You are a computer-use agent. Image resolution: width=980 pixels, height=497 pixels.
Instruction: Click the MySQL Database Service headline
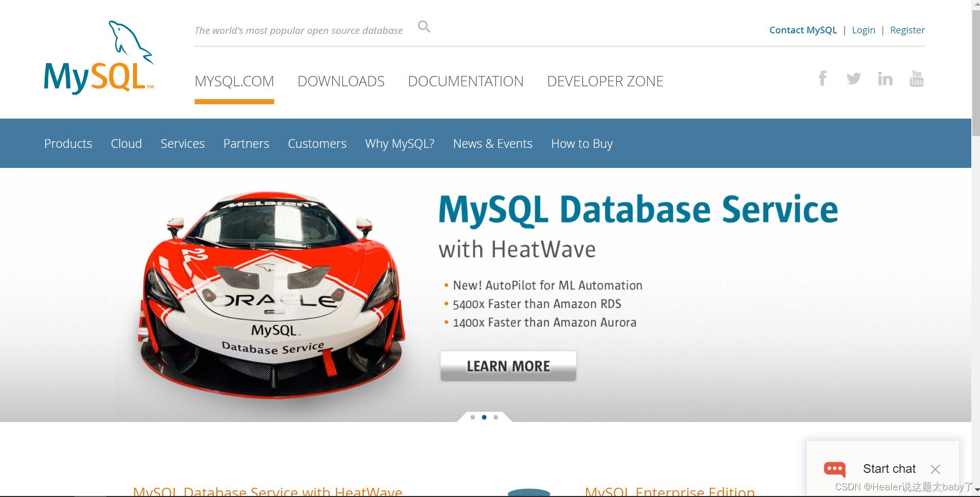point(638,210)
